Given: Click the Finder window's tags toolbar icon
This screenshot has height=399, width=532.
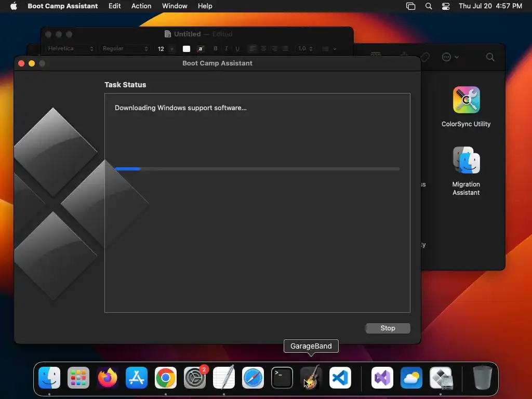Looking at the screenshot, I should point(425,57).
